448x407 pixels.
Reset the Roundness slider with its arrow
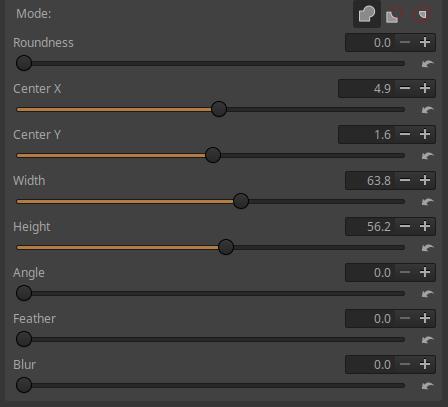(x=427, y=63)
